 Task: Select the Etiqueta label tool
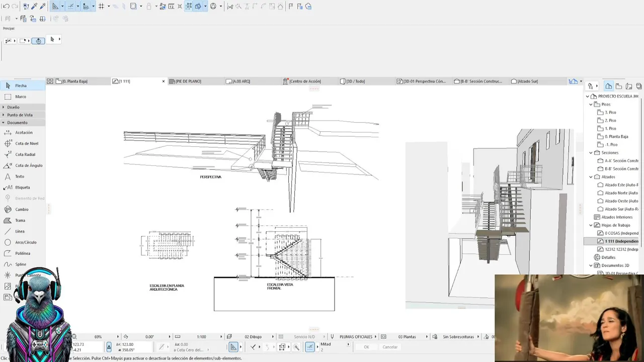click(23, 188)
